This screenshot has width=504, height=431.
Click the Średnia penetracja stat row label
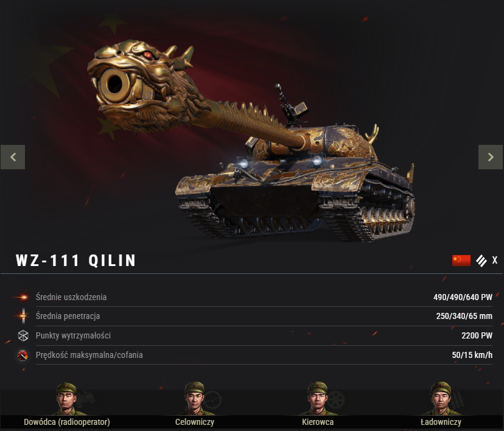pyautogui.click(x=68, y=317)
